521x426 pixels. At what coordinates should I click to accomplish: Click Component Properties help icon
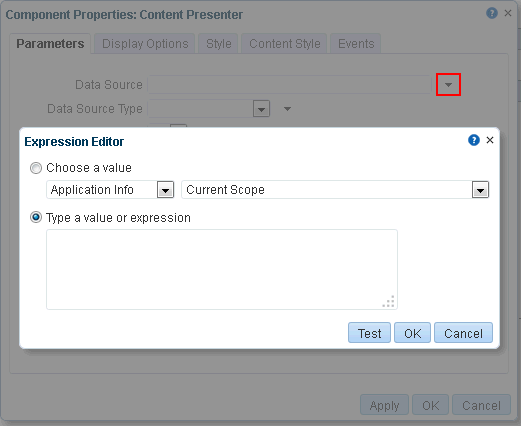492,13
